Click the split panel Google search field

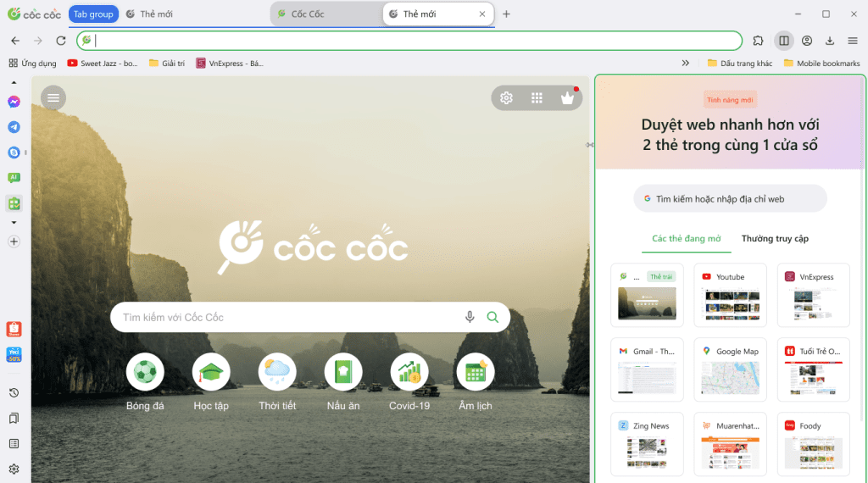[x=730, y=198]
